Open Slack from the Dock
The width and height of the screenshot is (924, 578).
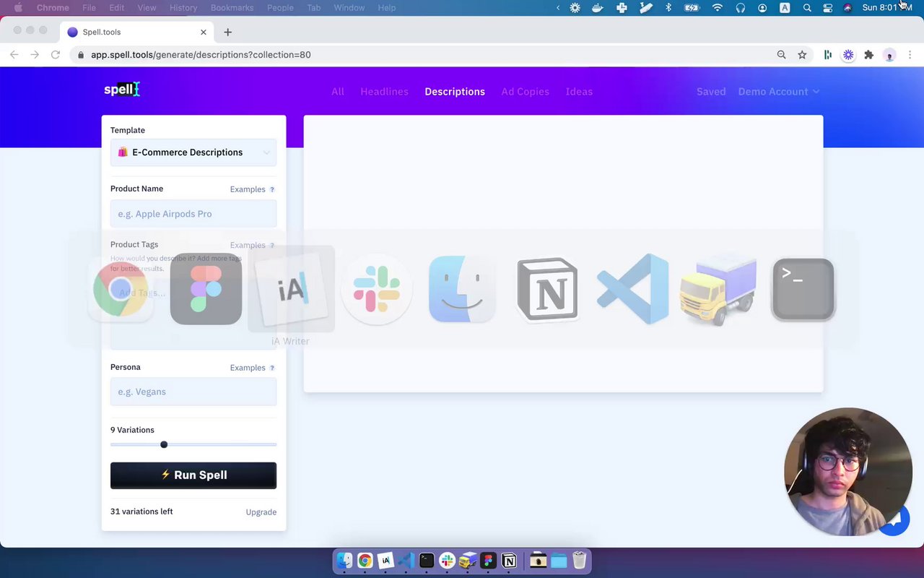[x=448, y=561]
